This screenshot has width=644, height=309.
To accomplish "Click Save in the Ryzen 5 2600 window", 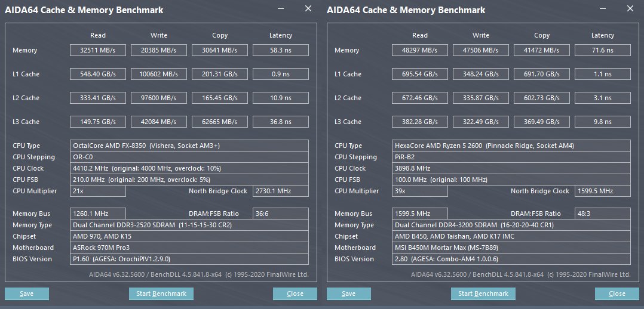I will coord(349,293).
